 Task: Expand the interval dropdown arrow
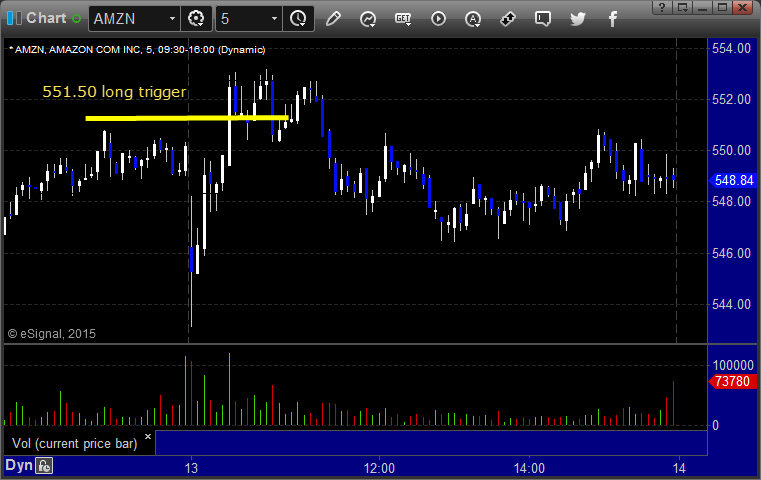click(274, 19)
